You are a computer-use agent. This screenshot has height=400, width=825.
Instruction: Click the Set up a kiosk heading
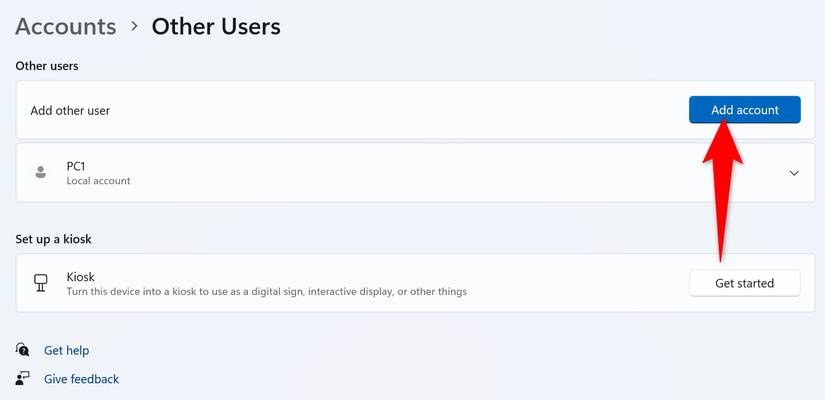click(x=54, y=239)
